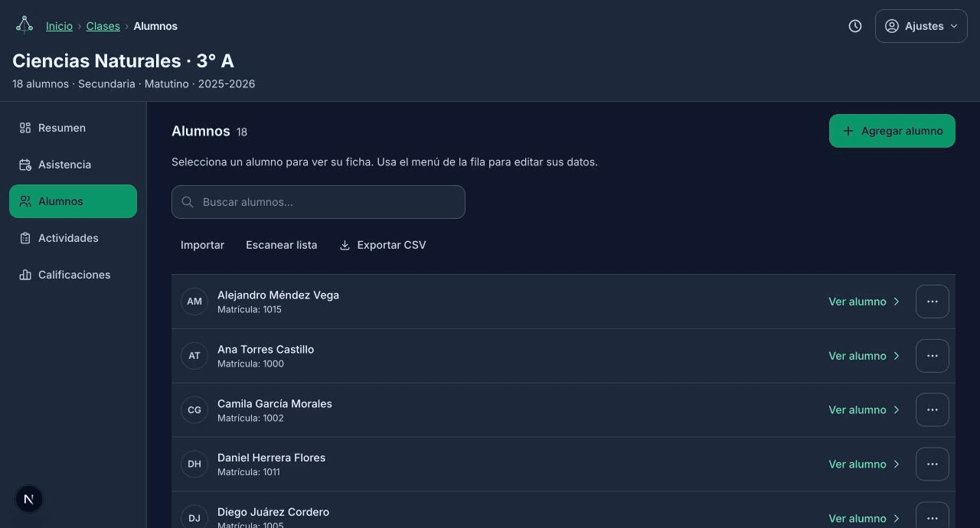Viewport: 980px width, 528px height.
Task: Click the text Matrícula: 1011
Action: (x=249, y=473)
